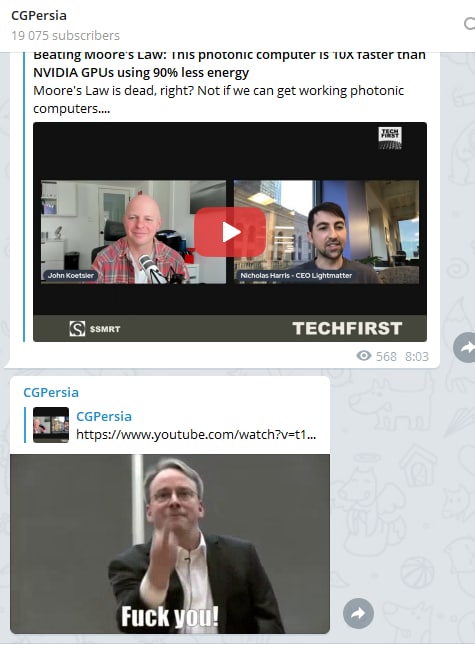This screenshot has width=475, height=660.
Task: Click quoted CGPersia name in reply
Action: pyautogui.click(x=104, y=416)
